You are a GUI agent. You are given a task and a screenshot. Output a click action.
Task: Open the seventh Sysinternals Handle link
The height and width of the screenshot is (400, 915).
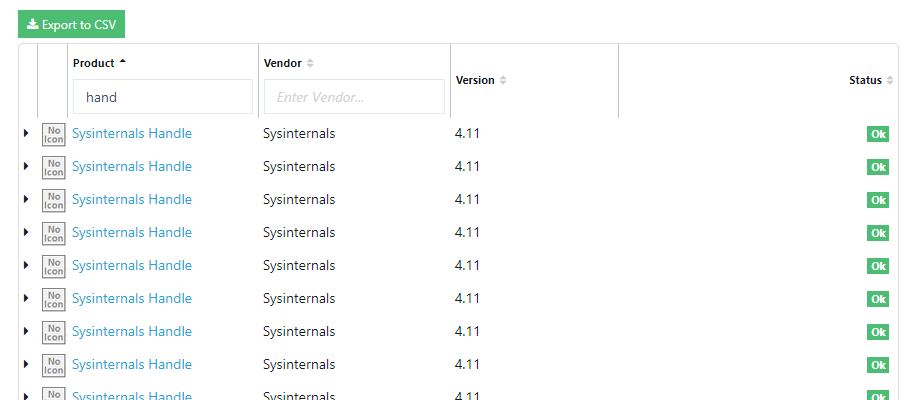click(x=132, y=332)
